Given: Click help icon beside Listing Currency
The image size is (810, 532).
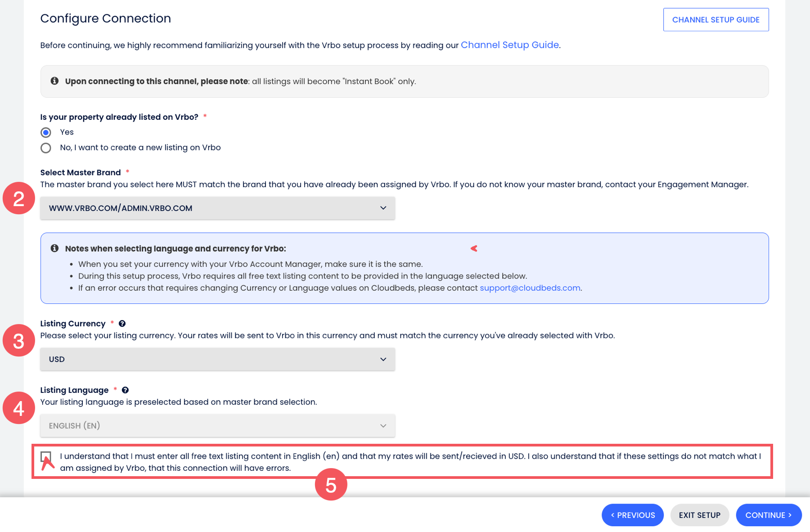Looking at the screenshot, I should tap(122, 324).
